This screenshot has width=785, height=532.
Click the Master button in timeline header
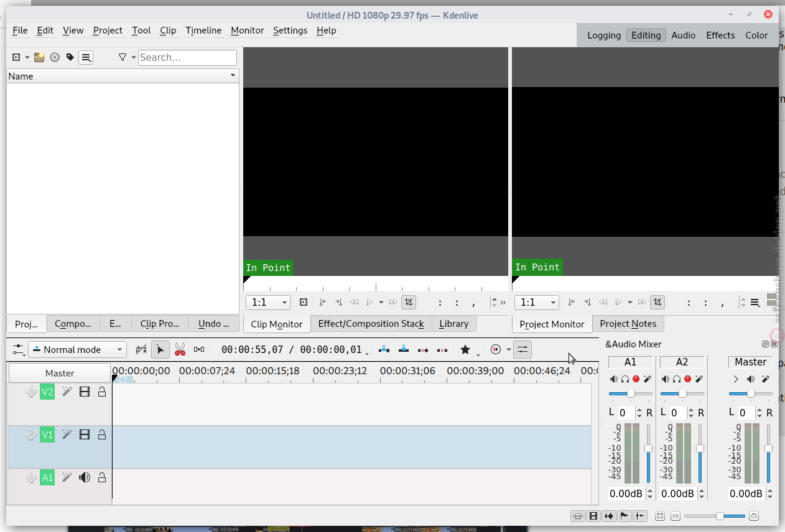point(60,373)
